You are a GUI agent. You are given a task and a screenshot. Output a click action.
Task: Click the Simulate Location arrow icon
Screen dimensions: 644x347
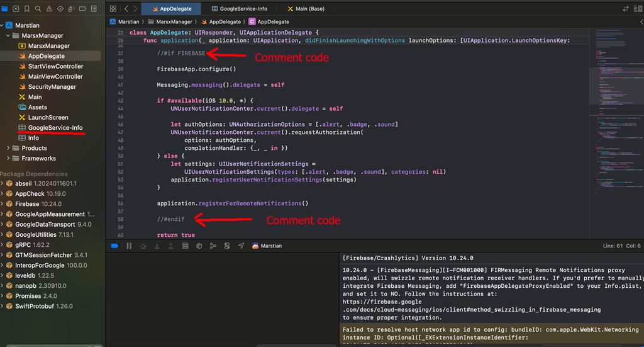(x=241, y=246)
